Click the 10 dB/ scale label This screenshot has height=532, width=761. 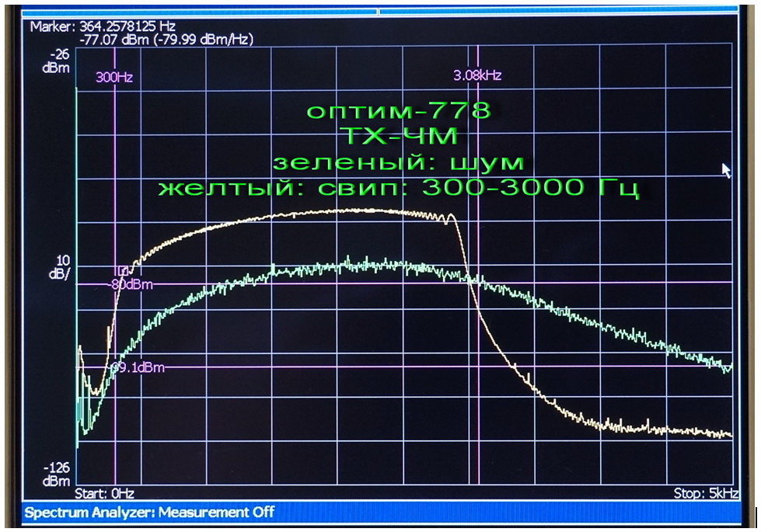(x=59, y=267)
